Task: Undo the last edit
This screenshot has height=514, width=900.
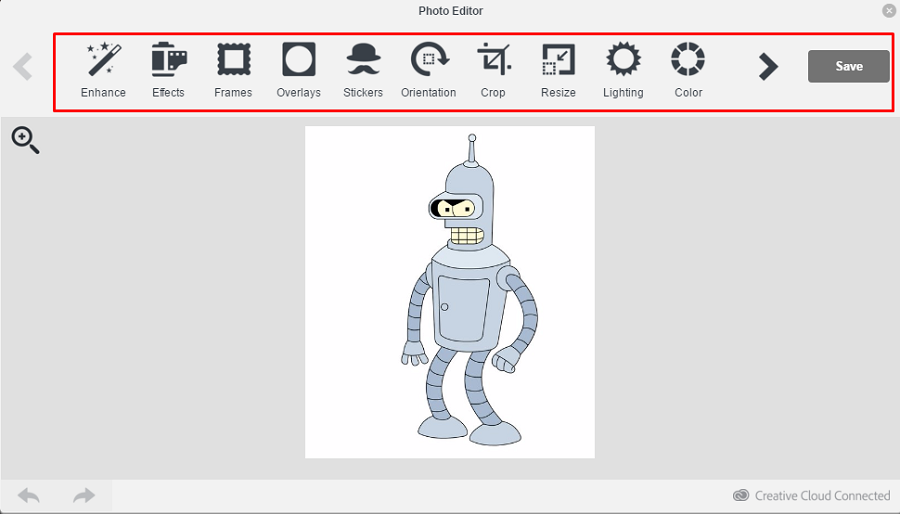Action: pyautogui.click(x=29, y=496)
